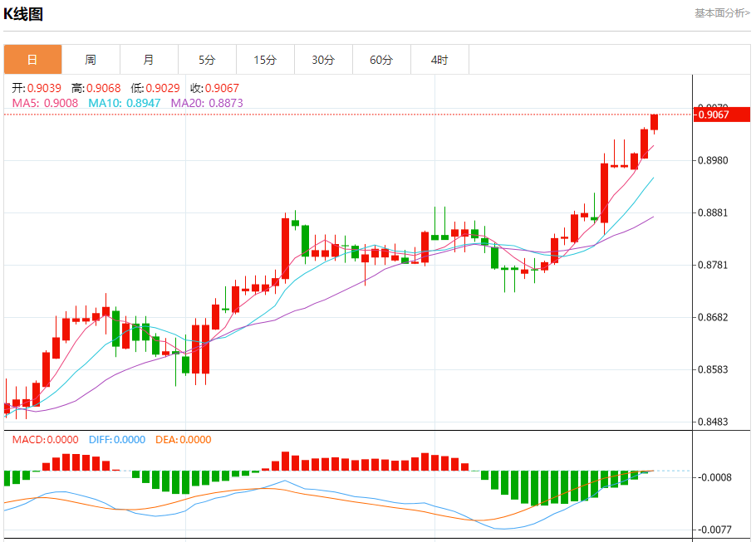Select the 日 daily chart tab
The image size is (756, 542).
point(32,60)
